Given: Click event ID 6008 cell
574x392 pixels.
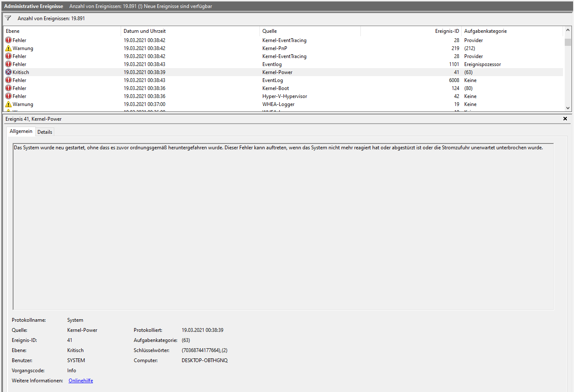Looking at the screenshot, I should [454, 80].
